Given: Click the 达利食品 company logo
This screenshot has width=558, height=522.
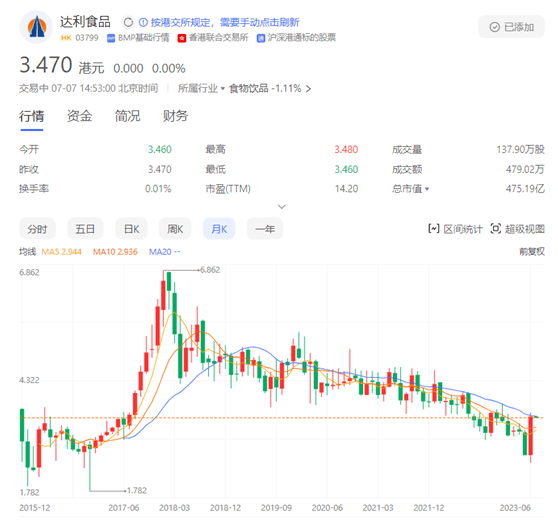Looking at the screenshot, I should (x=36, y=27).
